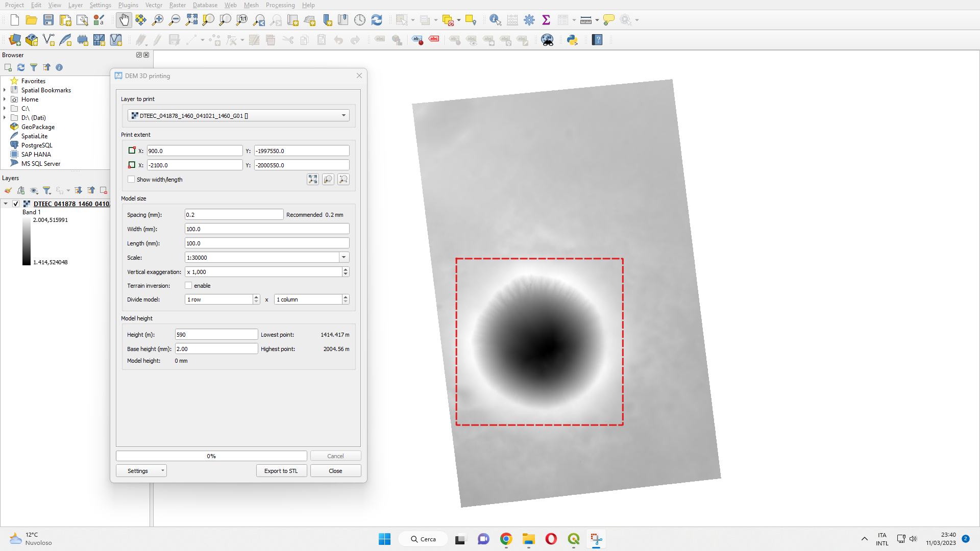Click the 0% export progress bar
Viewport: 980px width, 551px height.
point(211,456)
